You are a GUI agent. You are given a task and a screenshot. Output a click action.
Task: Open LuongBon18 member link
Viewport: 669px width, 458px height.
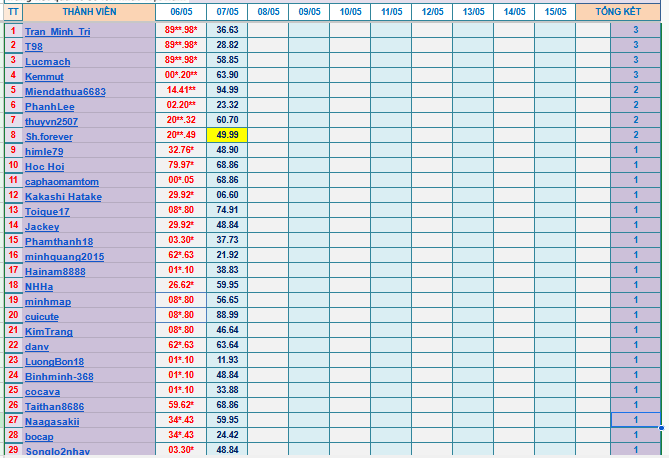coord(55,362)
